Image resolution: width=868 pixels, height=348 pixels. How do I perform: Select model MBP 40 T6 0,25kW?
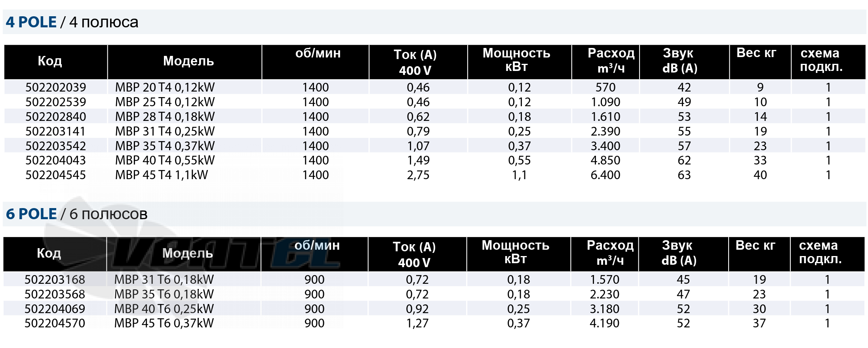(164, 309)
